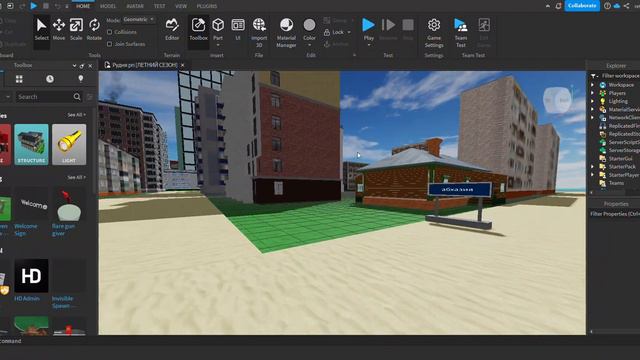Open the HD Admin asset link
The width and height of the screenshot is (640, 360).
point(27,299)
